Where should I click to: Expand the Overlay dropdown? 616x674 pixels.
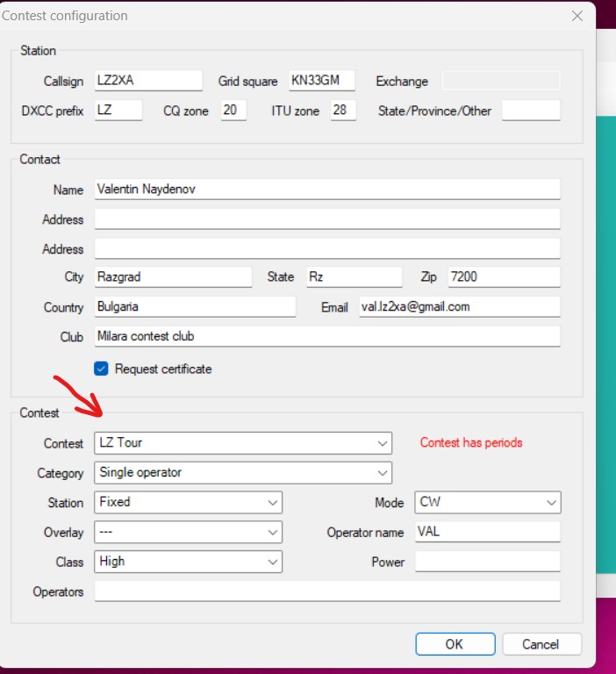coord(188,532)
